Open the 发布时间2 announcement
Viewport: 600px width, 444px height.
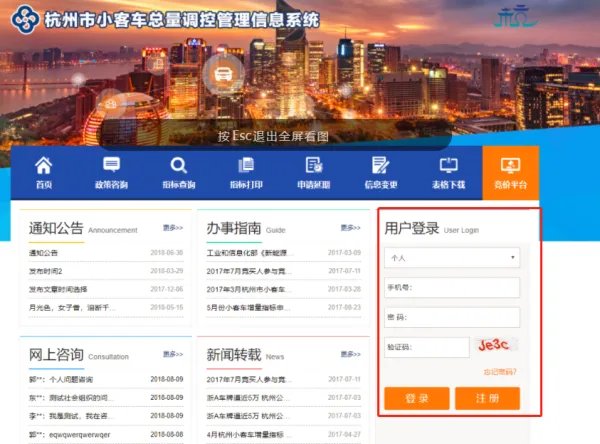tap(106, 271)
